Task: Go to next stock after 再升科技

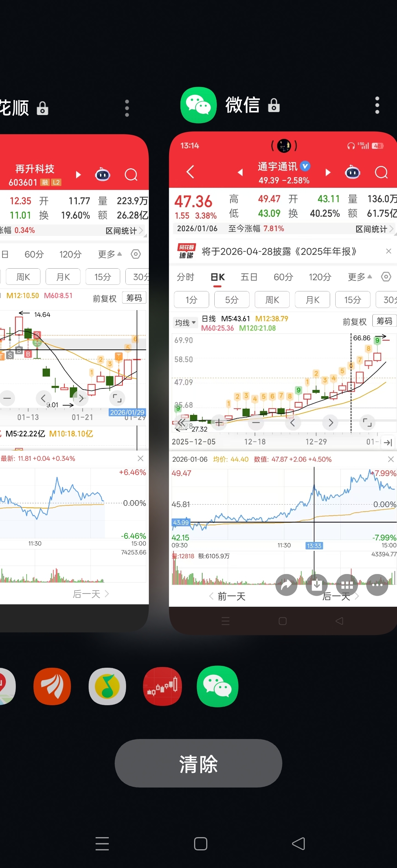Action: tap(78, 175)
